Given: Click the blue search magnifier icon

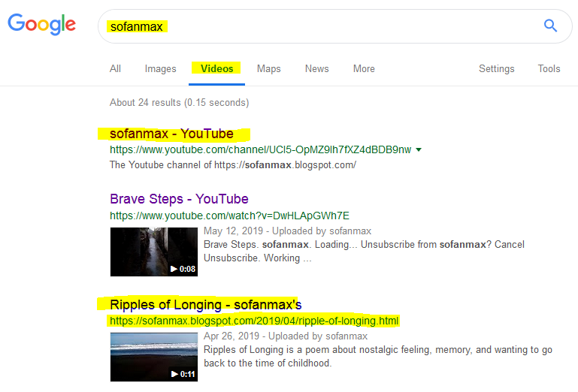Looking at the screenshot, I should tap(550, 26).
